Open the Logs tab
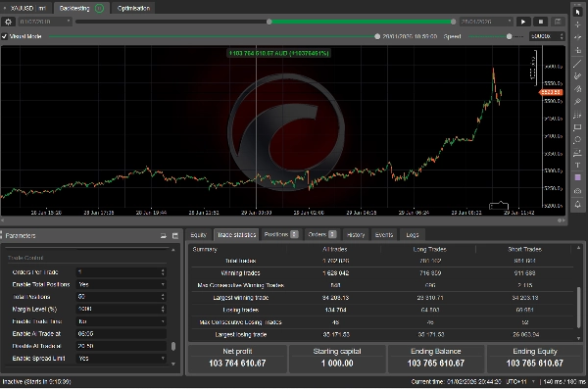The image size is (588, 389). click(x=413, y=235)
